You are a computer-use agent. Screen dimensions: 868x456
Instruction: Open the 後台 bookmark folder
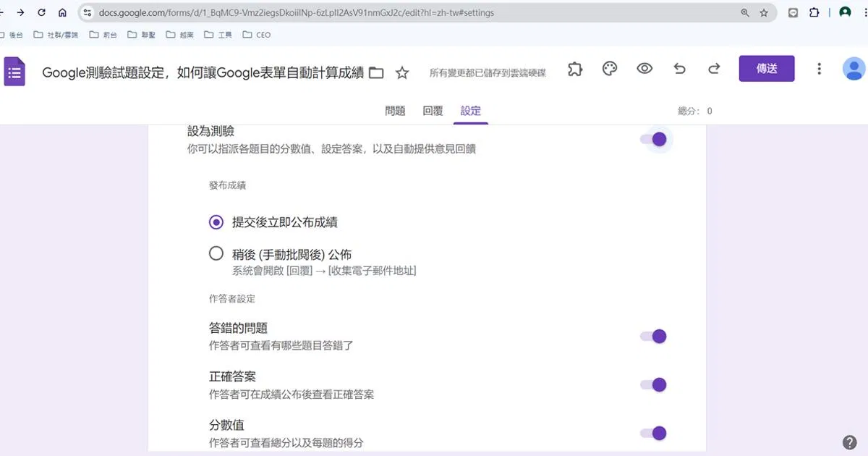pyautogui.click(x=10, y=34)
